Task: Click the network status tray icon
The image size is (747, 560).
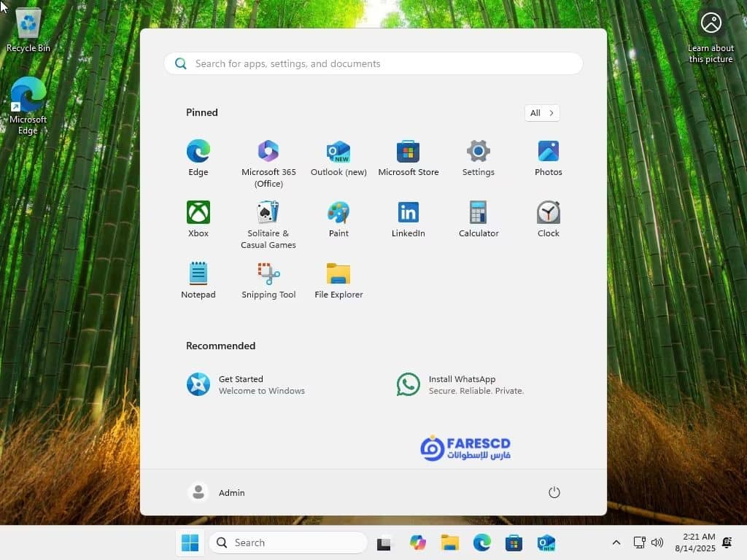Action: pos(639,542)
